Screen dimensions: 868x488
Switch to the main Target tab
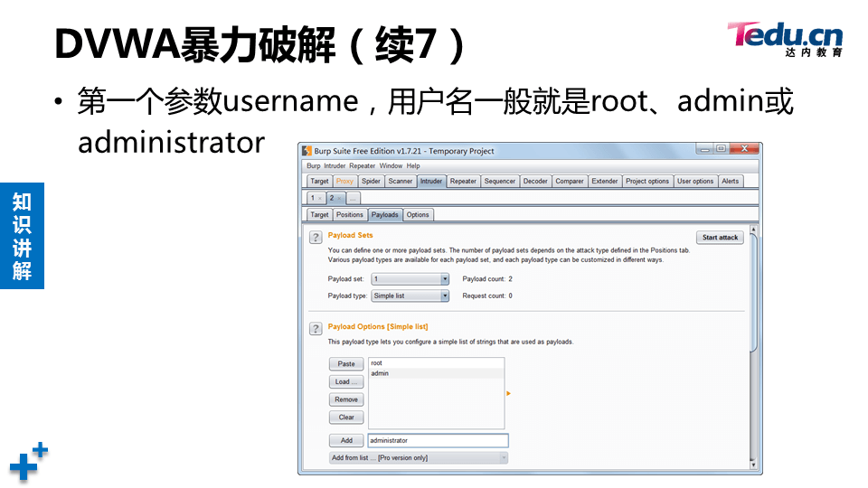coord(319,181)
